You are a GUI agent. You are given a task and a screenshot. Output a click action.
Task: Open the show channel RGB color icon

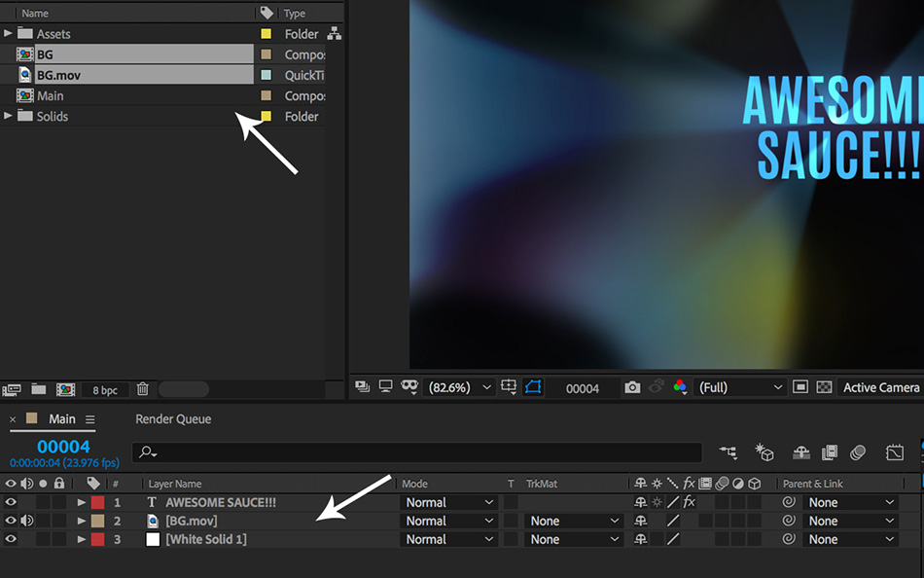[681, 387]
